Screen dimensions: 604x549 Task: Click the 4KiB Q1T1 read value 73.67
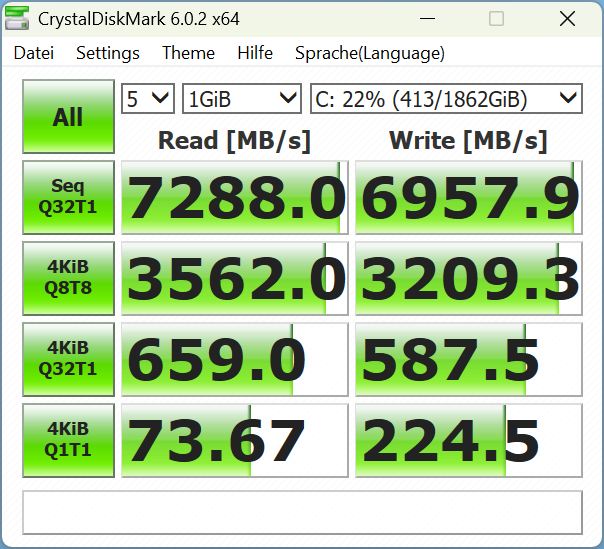pyautogui.click(x=234, y=441)
